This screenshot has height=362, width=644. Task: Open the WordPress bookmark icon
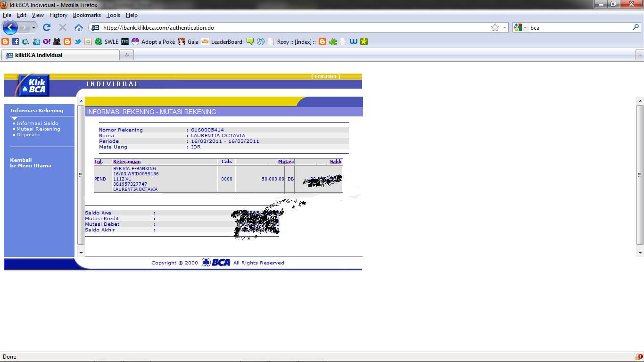(261, 41)
